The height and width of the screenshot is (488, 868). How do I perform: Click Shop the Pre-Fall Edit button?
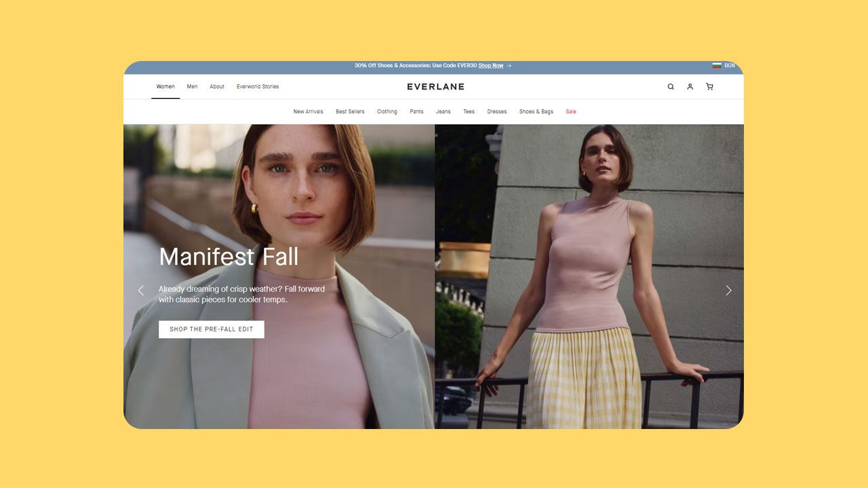212,329
